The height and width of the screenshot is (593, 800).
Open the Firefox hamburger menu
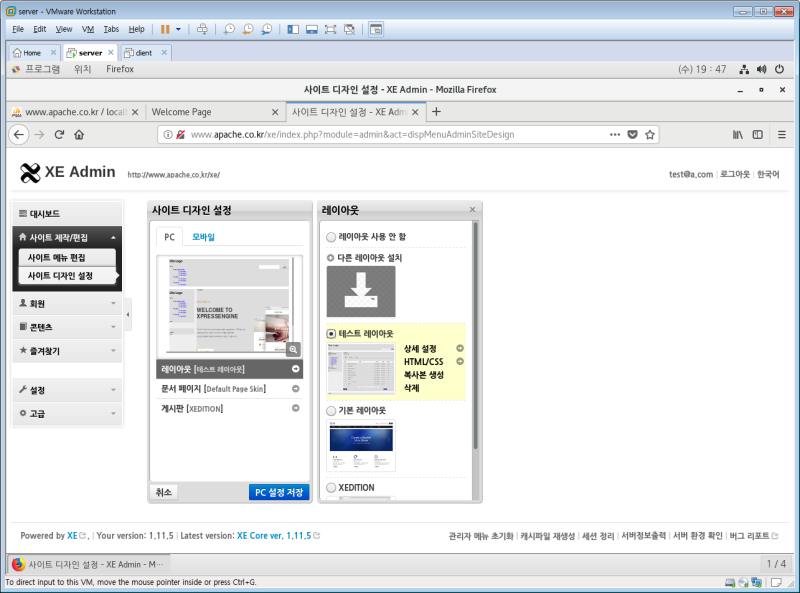(782, 135)
